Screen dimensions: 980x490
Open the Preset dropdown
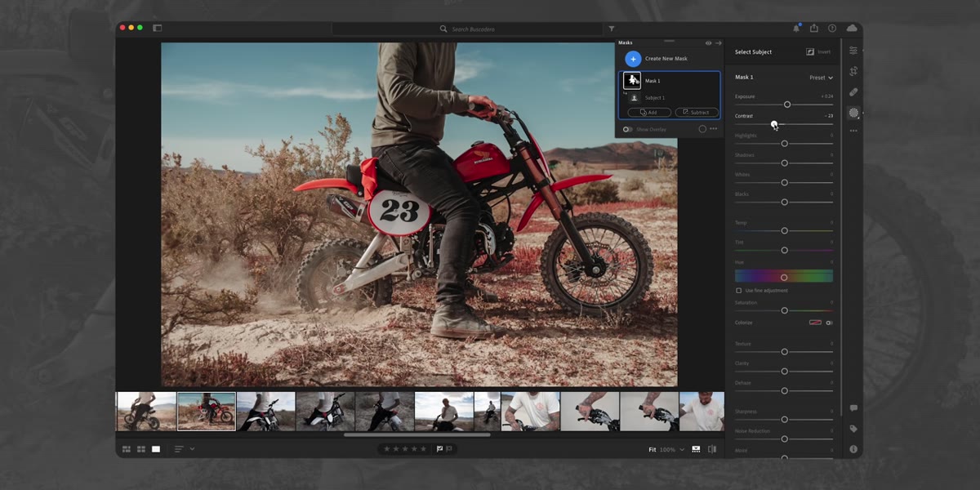pyautogui.click(x=821, y=78)
